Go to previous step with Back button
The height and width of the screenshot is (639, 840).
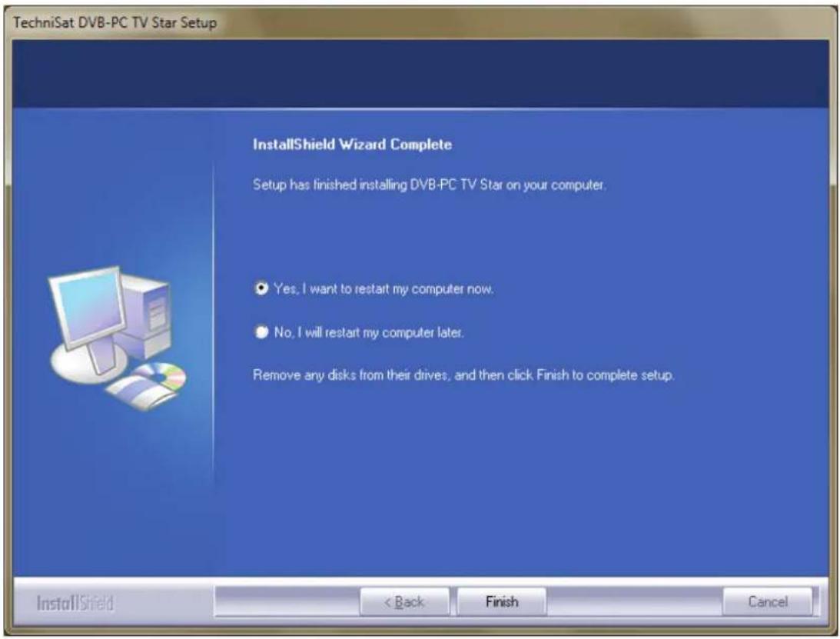click(404, 601)
